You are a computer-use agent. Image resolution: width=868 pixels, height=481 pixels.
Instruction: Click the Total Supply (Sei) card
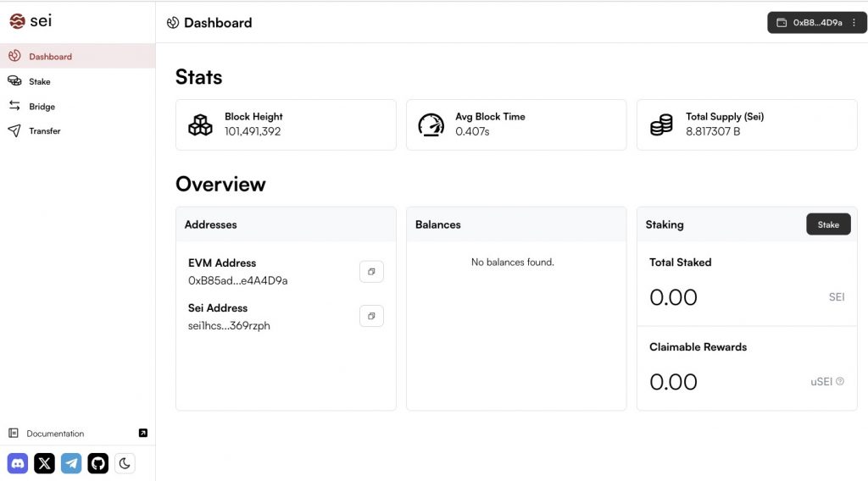[x=747, y=124]
